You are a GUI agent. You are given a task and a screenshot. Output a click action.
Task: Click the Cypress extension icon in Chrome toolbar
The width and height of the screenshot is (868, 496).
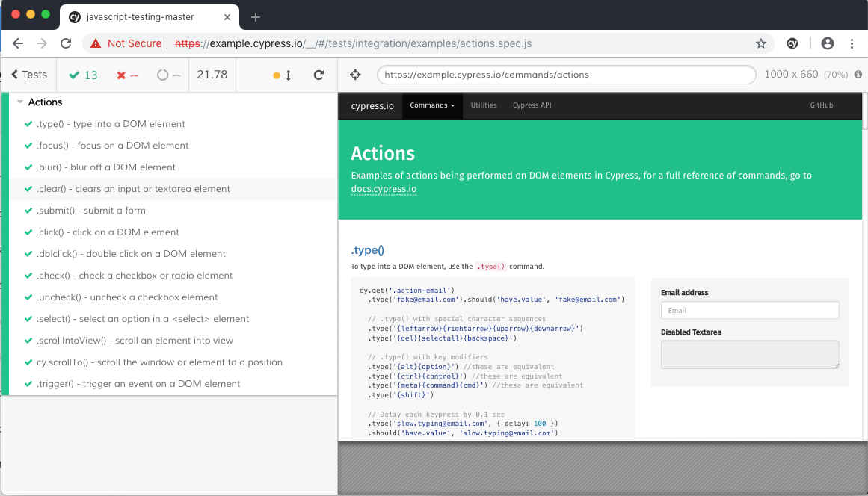click(792, 43)
